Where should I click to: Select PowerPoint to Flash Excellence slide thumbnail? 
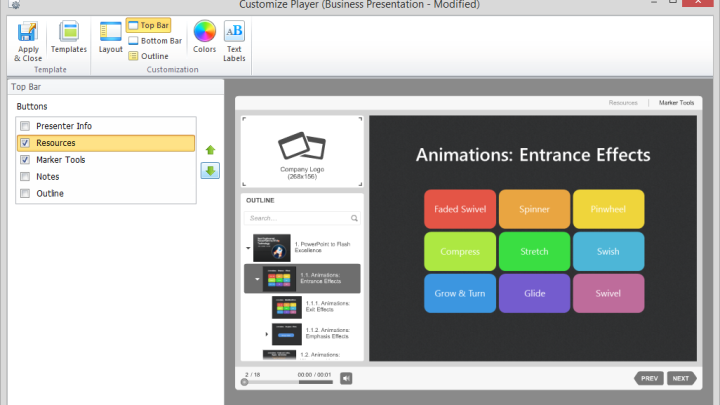point(272,248)
